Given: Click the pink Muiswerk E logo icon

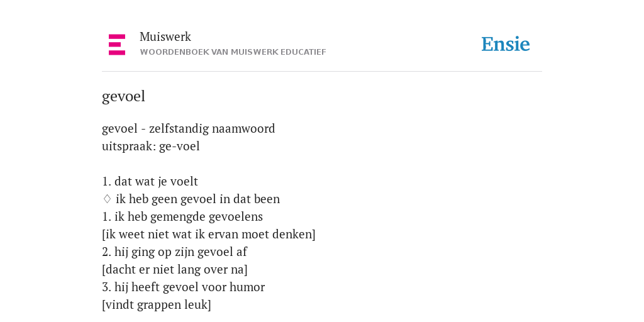Looking at the screenshot, I should [x=116, y=45].
